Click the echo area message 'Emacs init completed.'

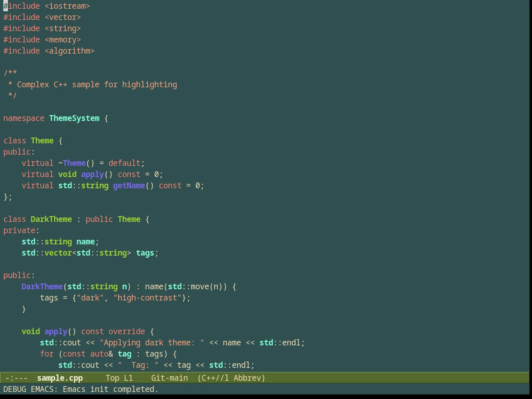tap(111, 389)
